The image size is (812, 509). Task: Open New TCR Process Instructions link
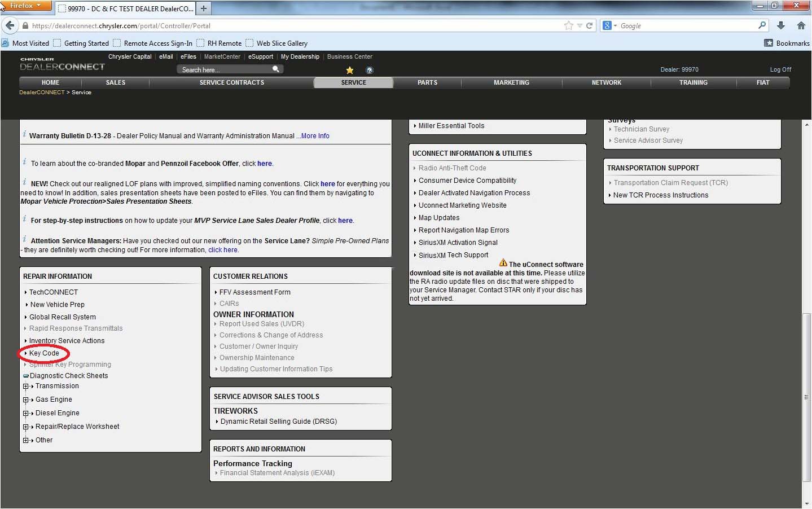(x=661, y=195)
